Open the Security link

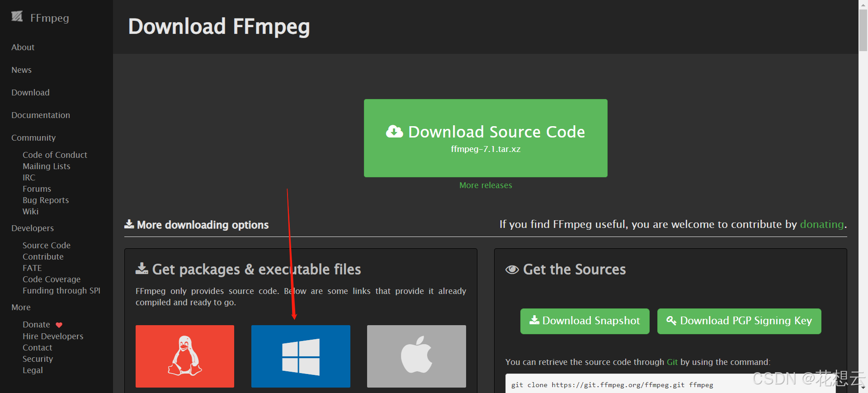38,359
